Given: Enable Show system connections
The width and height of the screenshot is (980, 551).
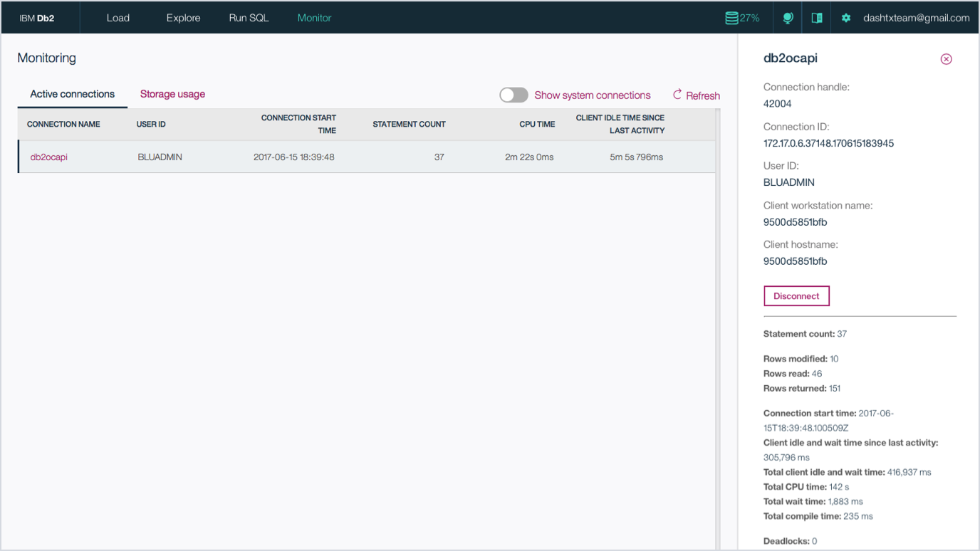Looking at the screenshot, I should pyautogui.click(x=514, y=94).
